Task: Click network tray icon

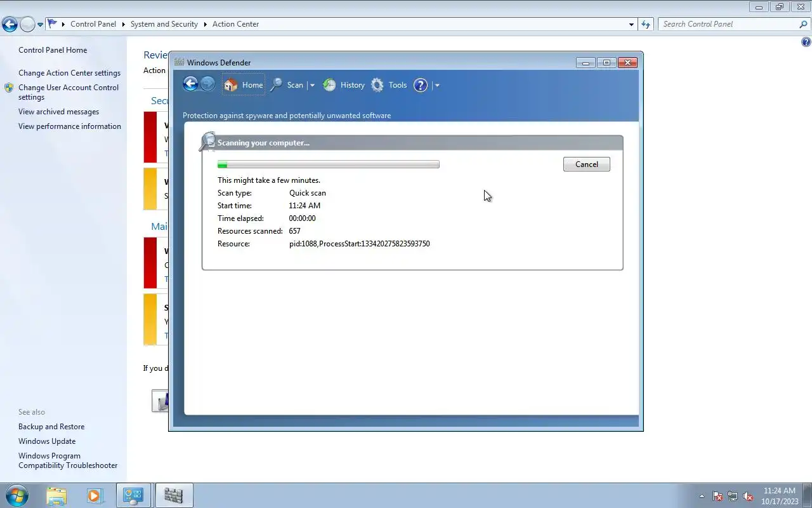Action: click(x=733, y=496)
